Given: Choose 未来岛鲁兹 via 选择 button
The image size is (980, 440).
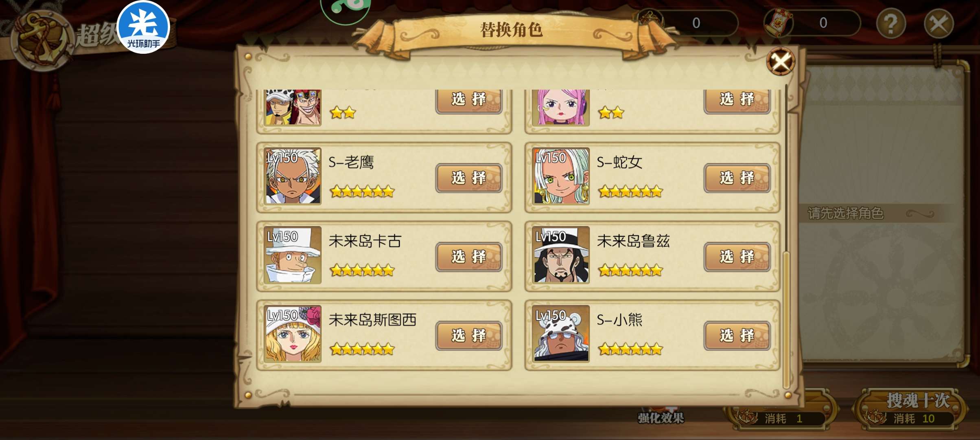Looking at the screenshot, I should 737,257.
